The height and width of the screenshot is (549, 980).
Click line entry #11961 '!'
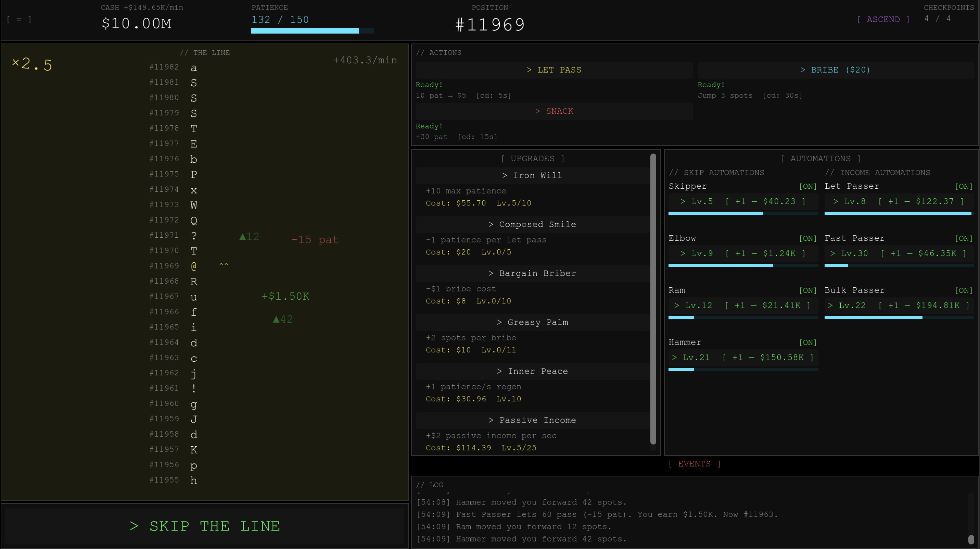(174, 388)
